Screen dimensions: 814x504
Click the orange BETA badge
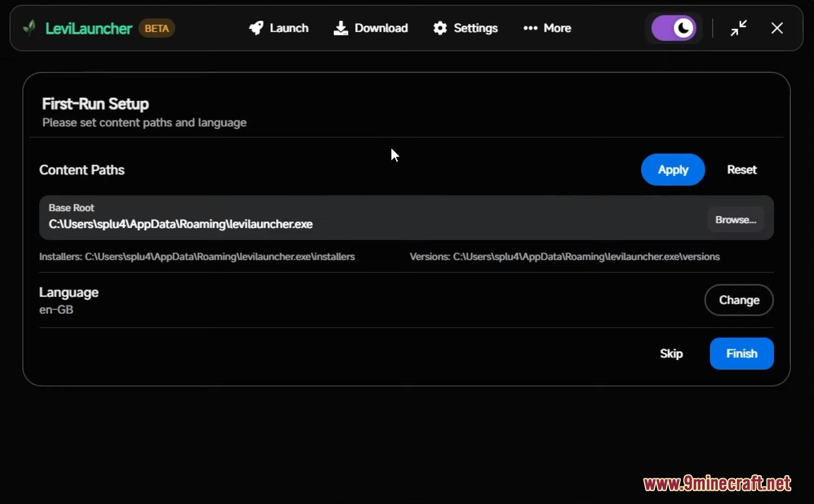click(157, 28)
